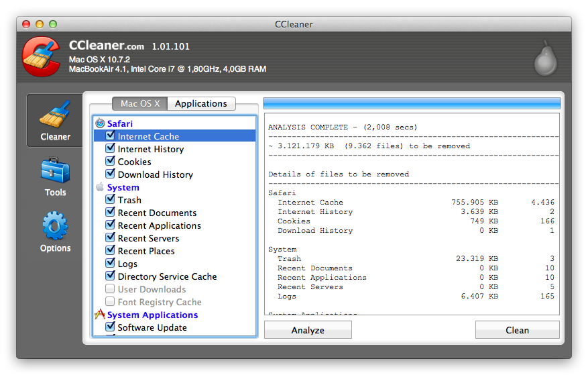The width and height of the screenshot is (588, 375).
Task: Minimize the CCleaner window
Action: (40, 24)
